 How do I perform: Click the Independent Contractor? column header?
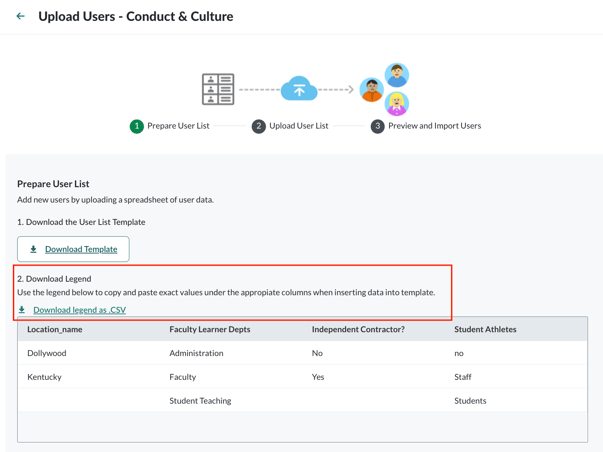pos(358,329)
